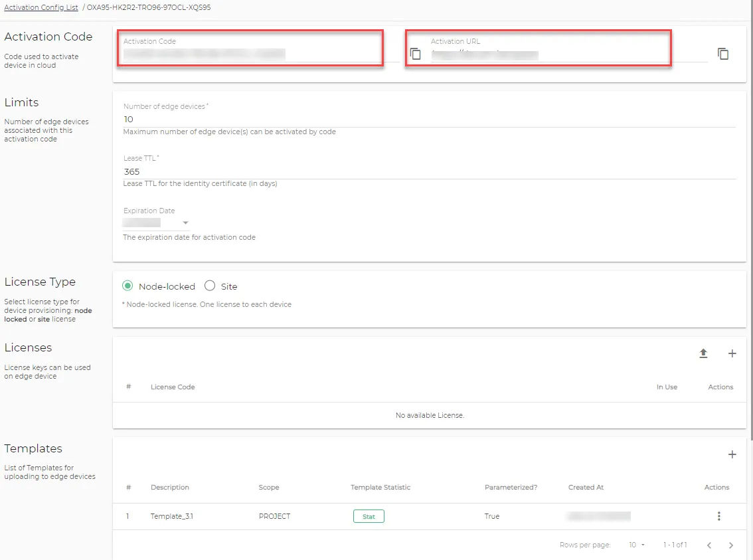Click the Scope column header
Image resolution: width=753 pixels, height=560 pixels.
(269, 488)
